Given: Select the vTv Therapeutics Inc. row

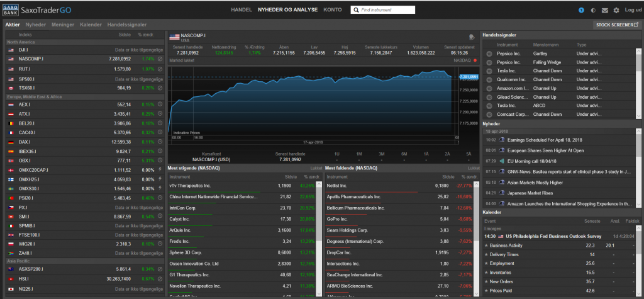Looking at the screenshot, I should click(241, 186).
